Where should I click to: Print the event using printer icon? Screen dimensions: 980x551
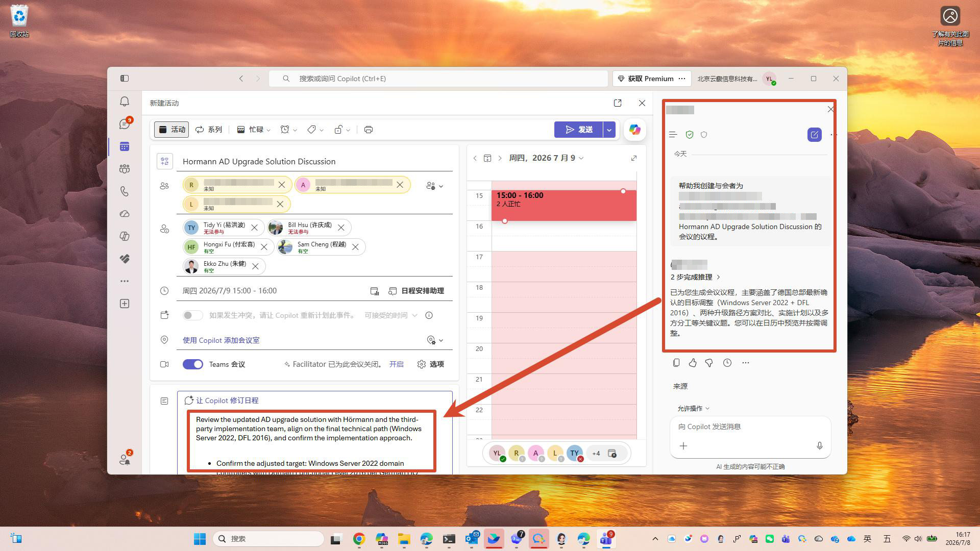click(x=369, y=130)
